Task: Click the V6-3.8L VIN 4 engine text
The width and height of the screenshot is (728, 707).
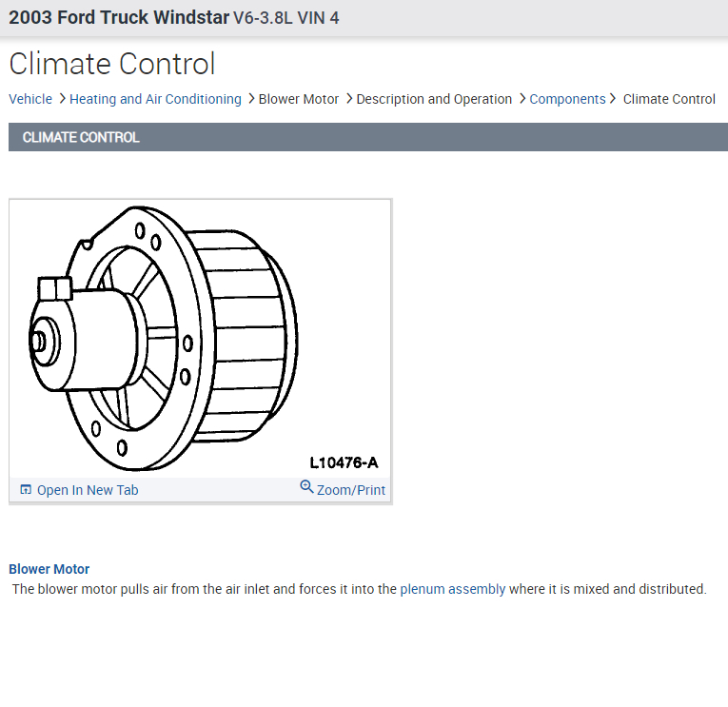Action: pos(286,18)
